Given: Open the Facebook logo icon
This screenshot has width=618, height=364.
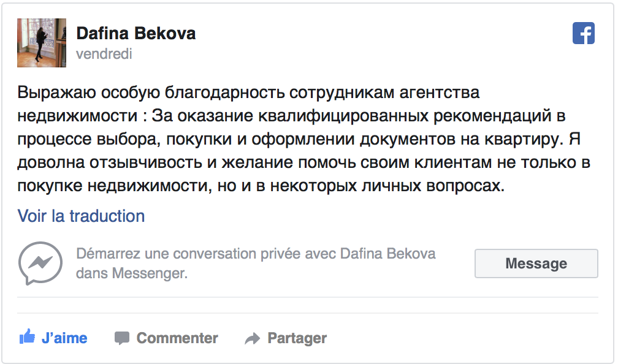Looking at the screenshot, I should (x=583, y=33).
